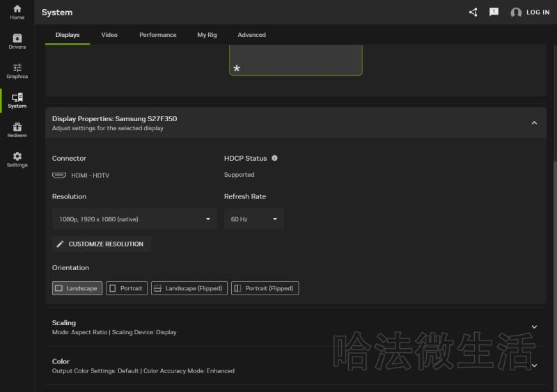557x392 pixels.
Task: Open the Drivers section in sidebar
Action: (17, 42)
